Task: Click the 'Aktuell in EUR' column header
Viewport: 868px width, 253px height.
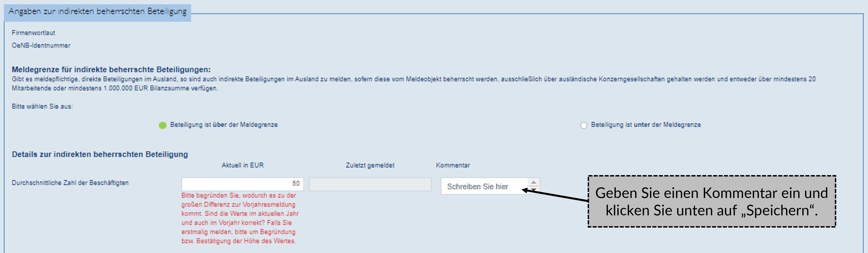Action: coord(242,165)
